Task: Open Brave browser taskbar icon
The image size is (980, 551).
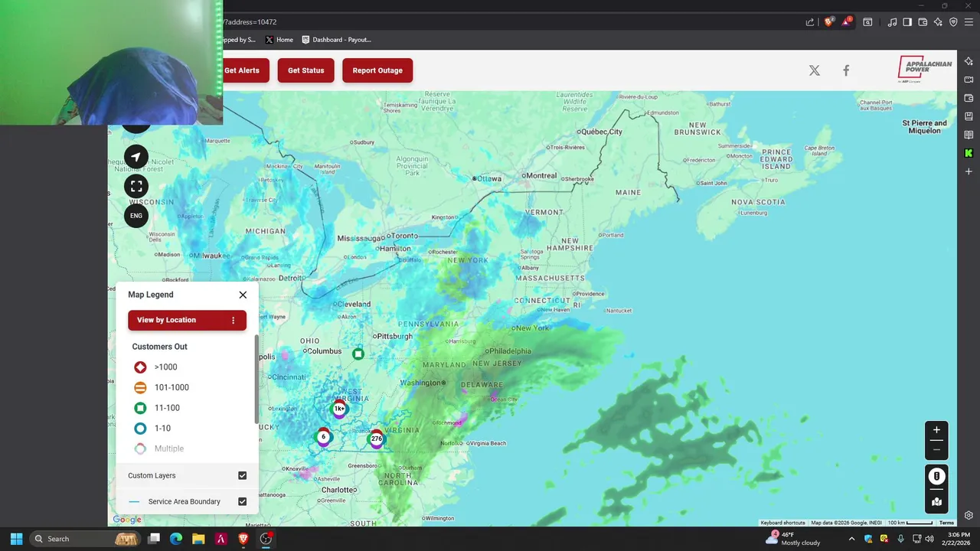Action: (x=243, y=539)
